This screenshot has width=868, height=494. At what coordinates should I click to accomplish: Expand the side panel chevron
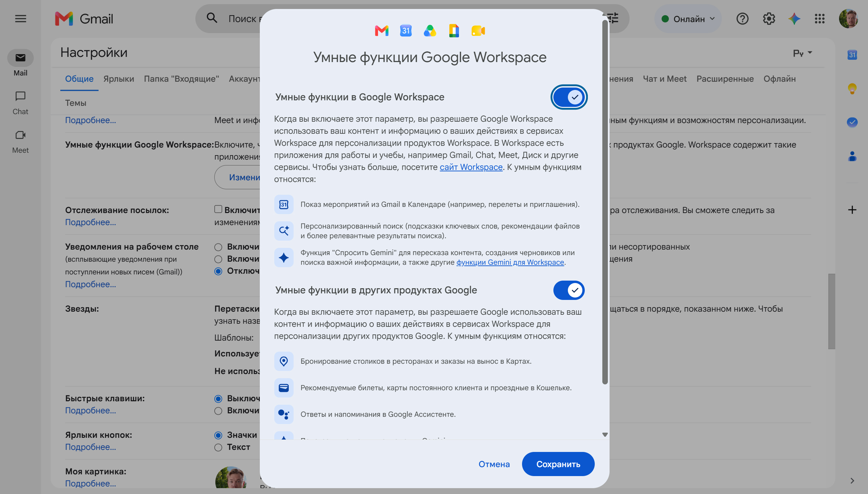[x=852, y=481]
